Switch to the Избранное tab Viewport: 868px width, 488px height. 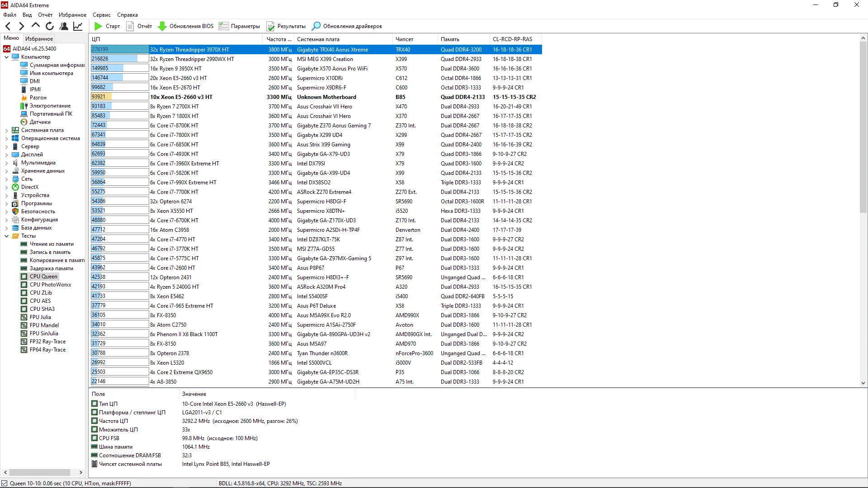39,39
